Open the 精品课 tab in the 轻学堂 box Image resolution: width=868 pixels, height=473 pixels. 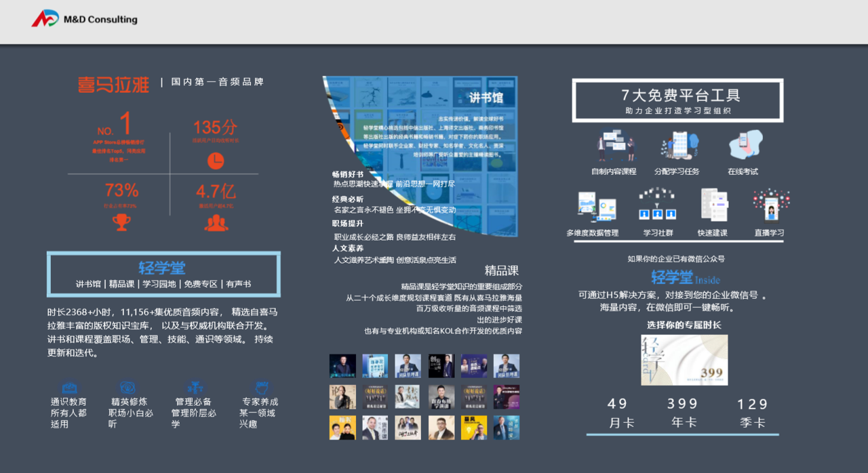tap(121, 284)
